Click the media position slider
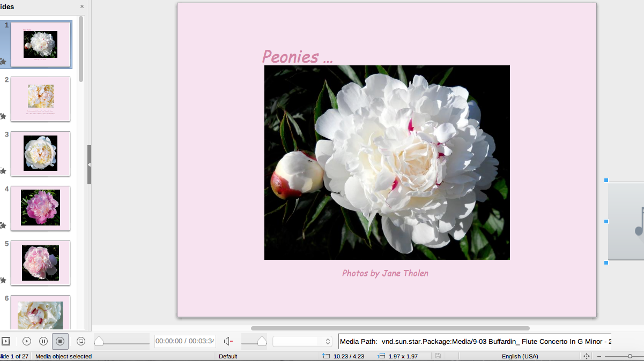The width and height of the screenshot is (644, 361). 122,342
